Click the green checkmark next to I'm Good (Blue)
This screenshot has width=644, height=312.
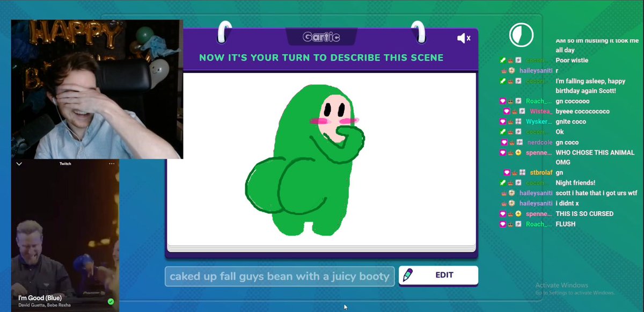111,302
